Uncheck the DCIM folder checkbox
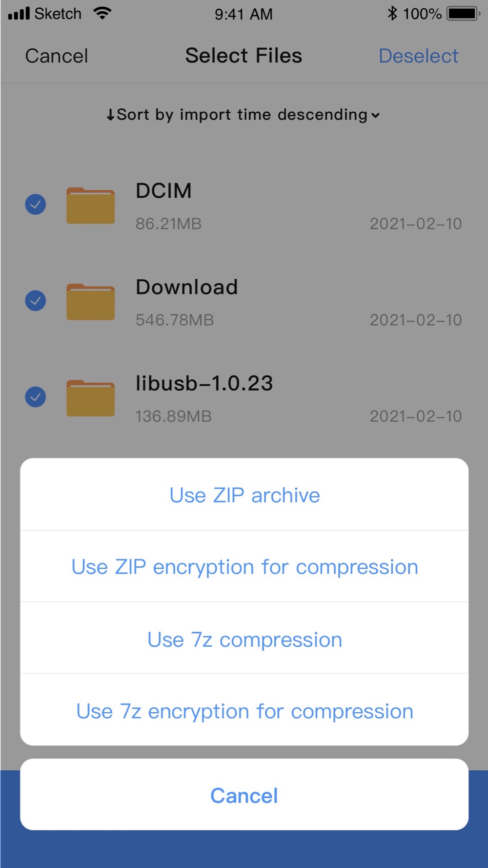The width and height of the screenshot is (488, 868). 36,204
